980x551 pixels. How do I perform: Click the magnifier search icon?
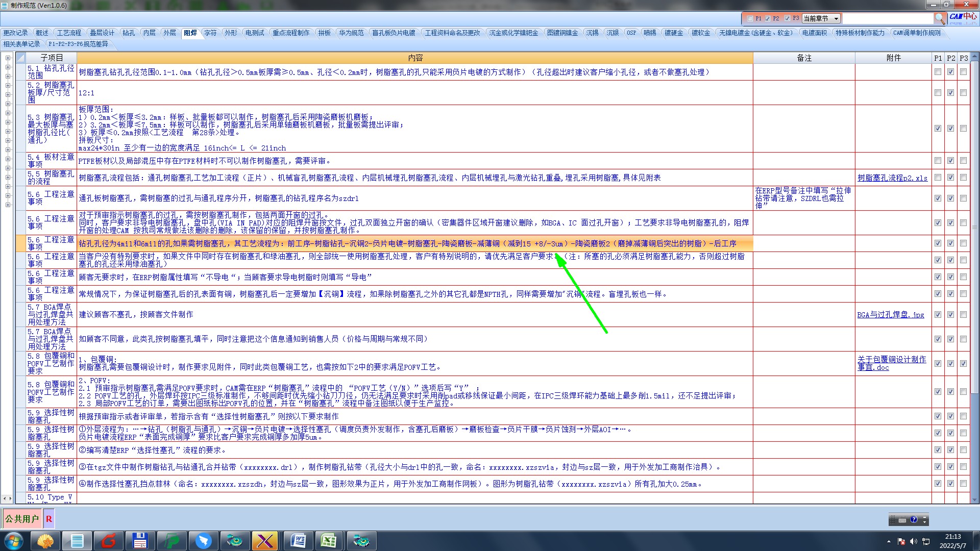pyautogui.click(x=940, y=19)
